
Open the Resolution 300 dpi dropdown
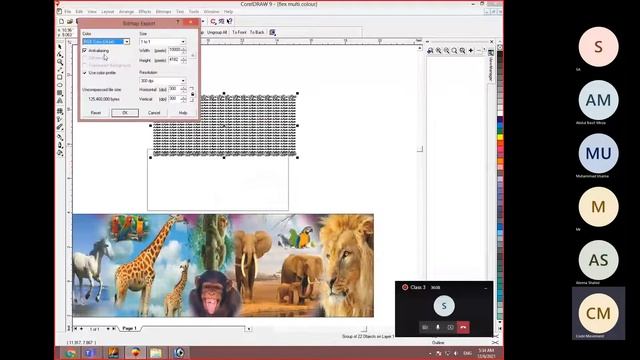pos(183,81)
